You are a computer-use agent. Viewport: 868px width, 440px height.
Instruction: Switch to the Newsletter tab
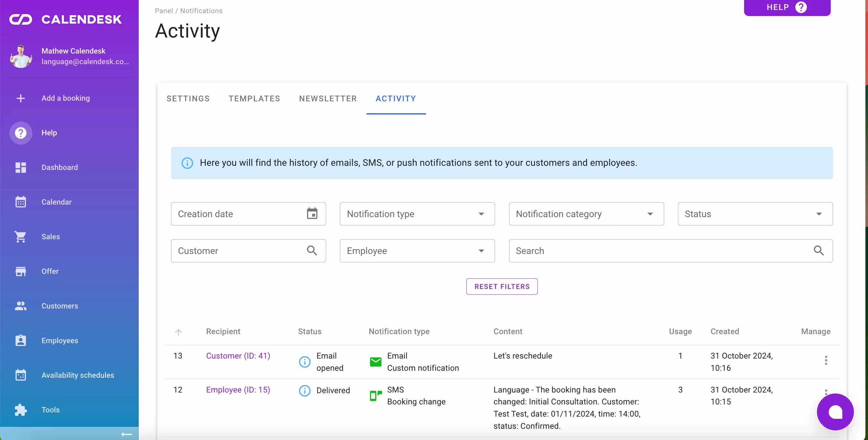click(327, 99)
